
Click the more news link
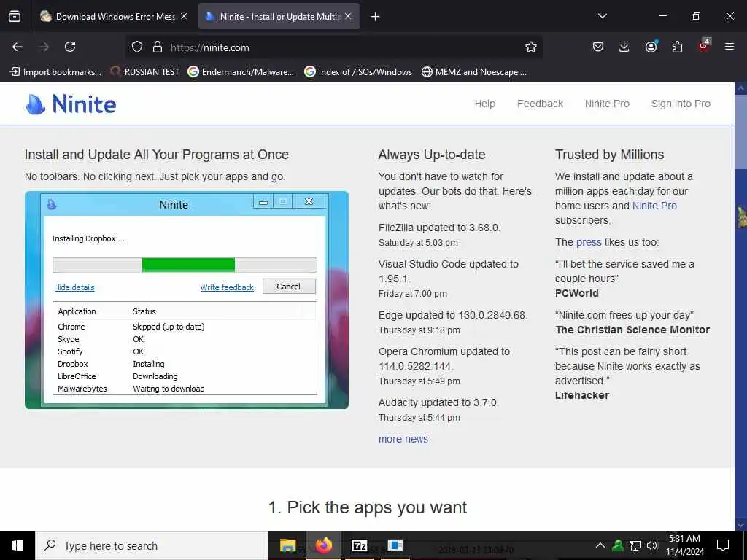pos(403,439)
